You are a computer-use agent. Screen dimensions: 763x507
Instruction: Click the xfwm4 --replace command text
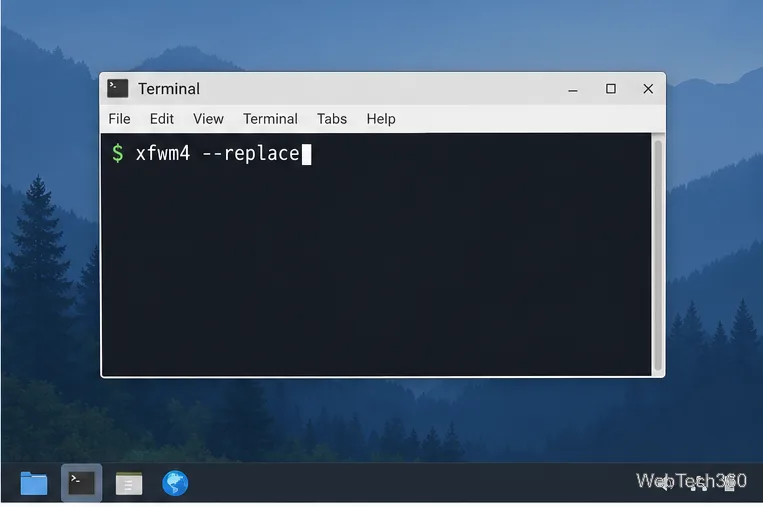(x=218, y=154)
